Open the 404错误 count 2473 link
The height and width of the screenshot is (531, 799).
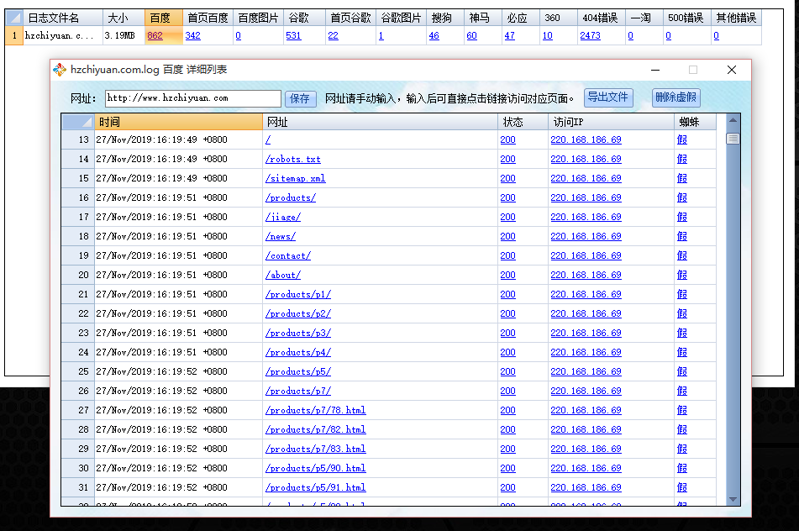[x=590, y=36]
